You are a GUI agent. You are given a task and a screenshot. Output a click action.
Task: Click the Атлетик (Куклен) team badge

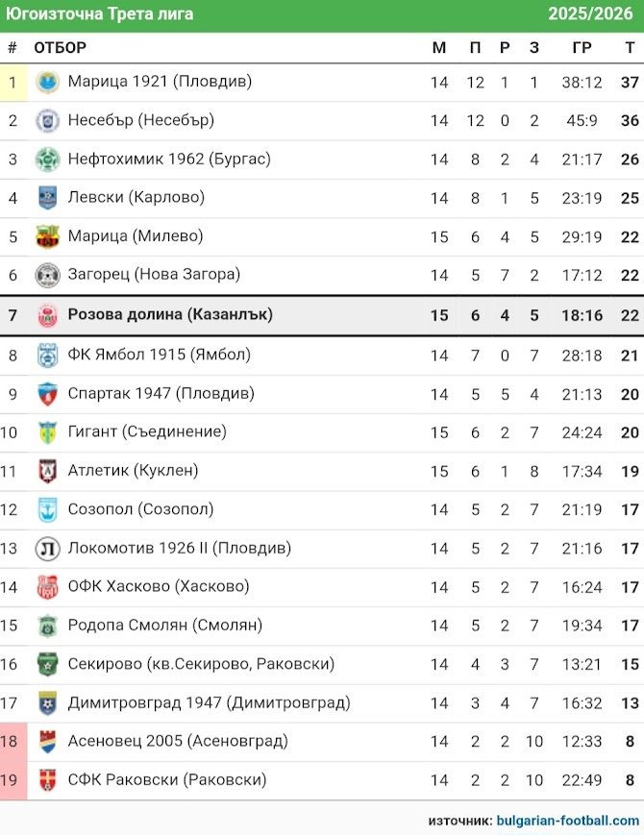coord(47,471)
